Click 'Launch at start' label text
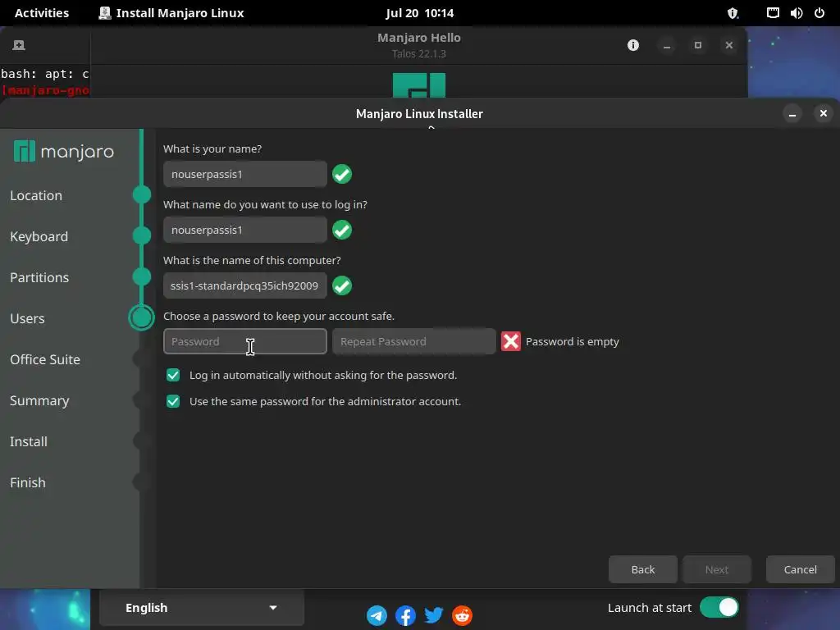This screenshot has width=840, height=630. (650, 608)
